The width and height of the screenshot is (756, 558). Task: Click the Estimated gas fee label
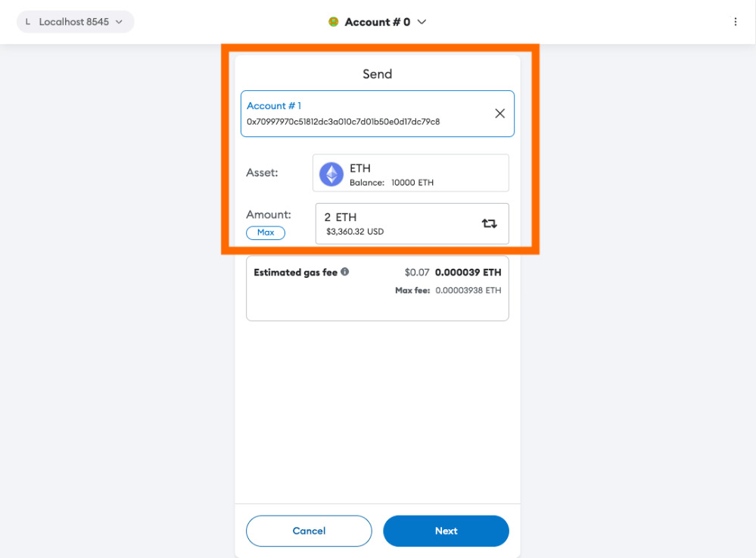click(x=295, y=273)
